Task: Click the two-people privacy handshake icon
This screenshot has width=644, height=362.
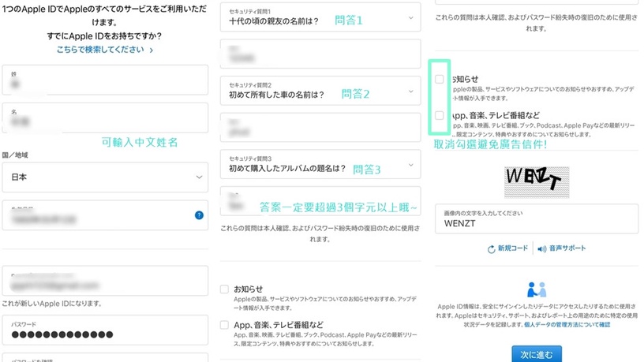Action: 537,289
